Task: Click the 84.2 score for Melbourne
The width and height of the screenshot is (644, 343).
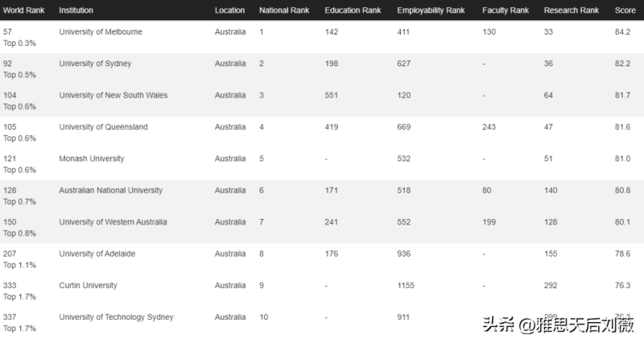Action: click(622, 31)
